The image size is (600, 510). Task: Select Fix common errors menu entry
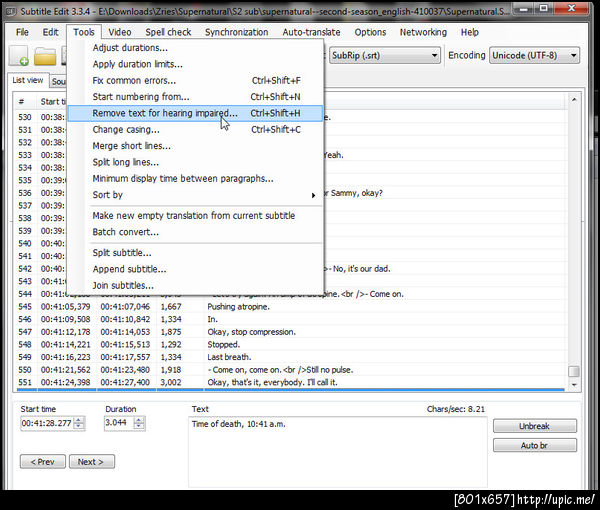(x=195, y=81)
